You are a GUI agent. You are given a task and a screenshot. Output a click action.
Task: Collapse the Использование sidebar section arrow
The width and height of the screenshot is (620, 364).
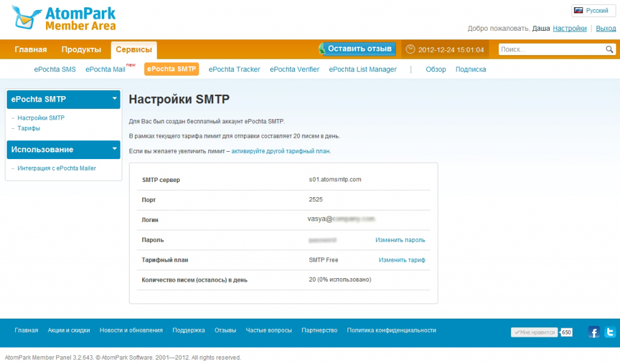pyautogui.click(x=114, y=149)
